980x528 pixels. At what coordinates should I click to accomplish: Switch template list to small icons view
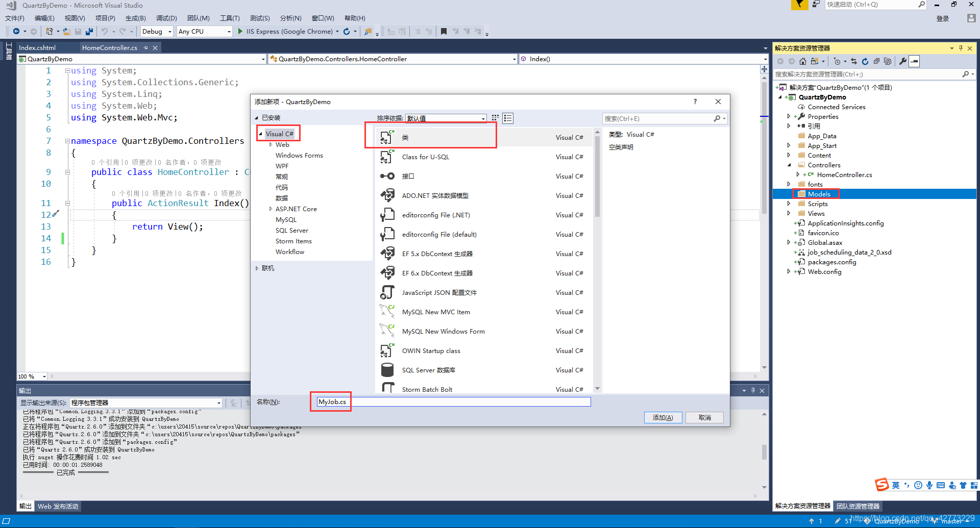pos(495,118)
